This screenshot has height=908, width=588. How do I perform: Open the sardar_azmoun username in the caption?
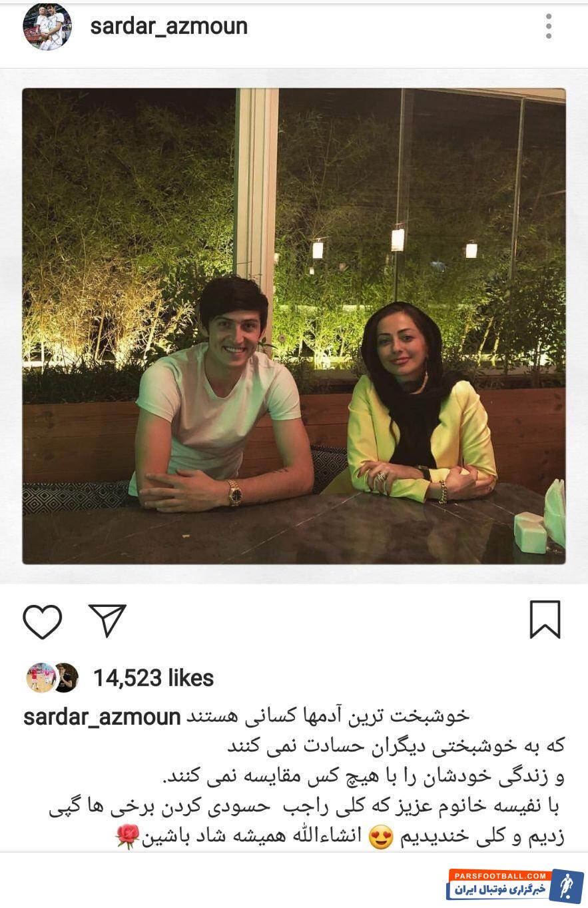(102, 717)
